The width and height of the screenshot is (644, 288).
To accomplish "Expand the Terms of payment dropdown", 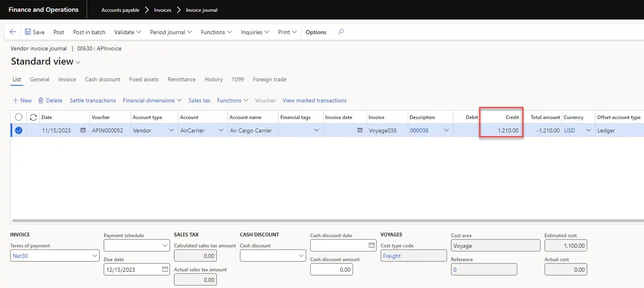I will (95, 256).
